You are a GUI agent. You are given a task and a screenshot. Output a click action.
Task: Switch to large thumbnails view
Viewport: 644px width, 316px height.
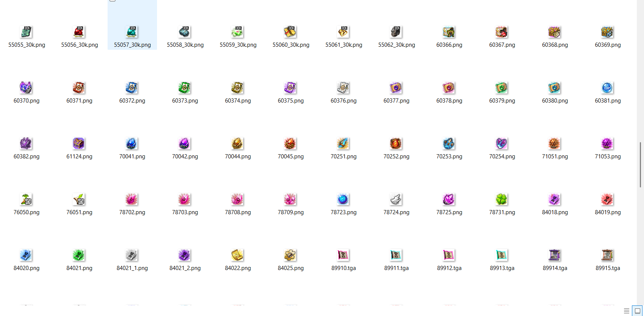click(638, 311)
